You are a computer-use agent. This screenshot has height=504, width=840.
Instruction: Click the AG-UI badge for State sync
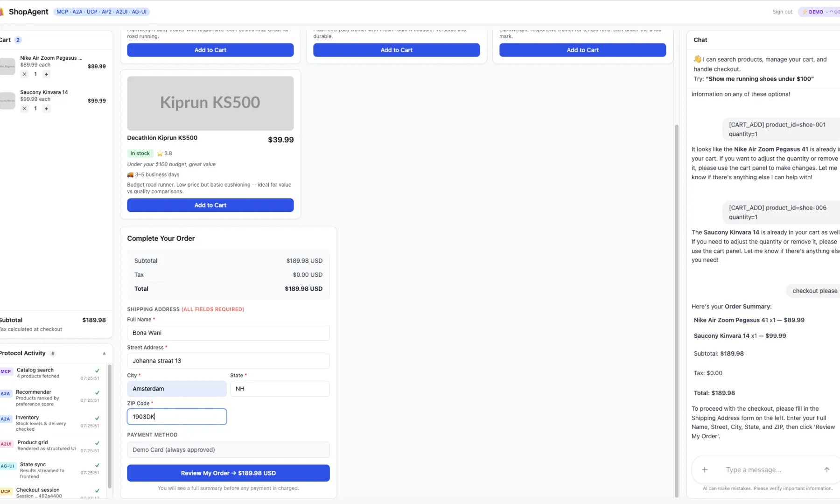point(7,466)
